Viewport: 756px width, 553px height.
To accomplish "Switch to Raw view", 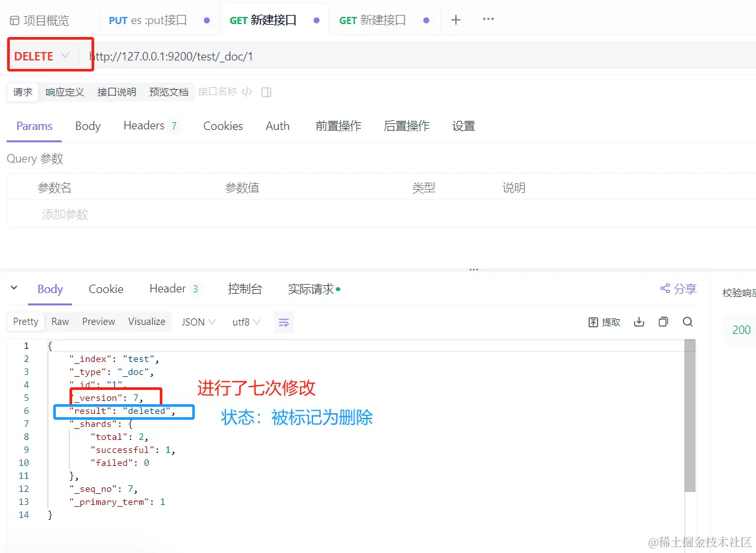I will 60,322.
